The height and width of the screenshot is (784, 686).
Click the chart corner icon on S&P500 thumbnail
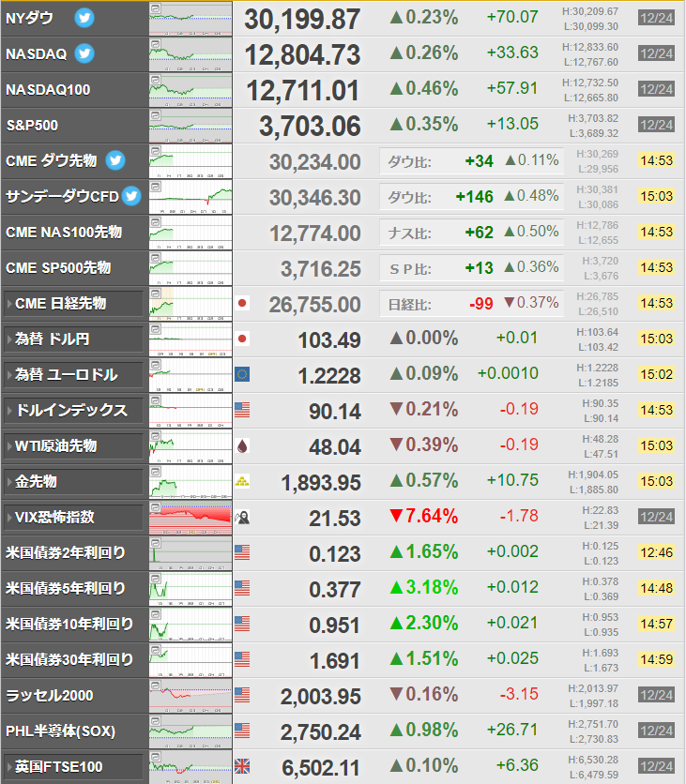coord(156,115)
